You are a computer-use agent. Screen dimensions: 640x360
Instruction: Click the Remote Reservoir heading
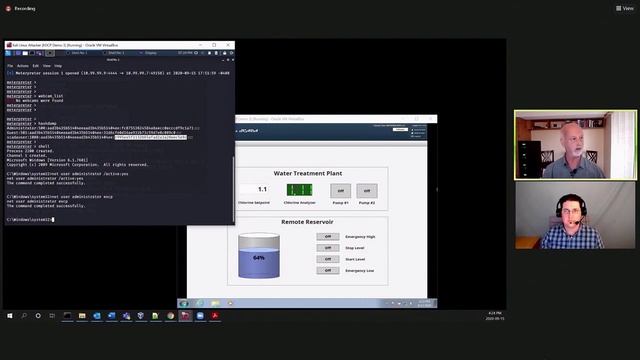307,222
